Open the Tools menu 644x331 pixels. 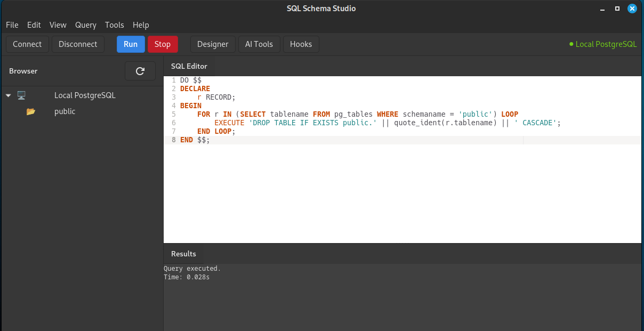115,25
